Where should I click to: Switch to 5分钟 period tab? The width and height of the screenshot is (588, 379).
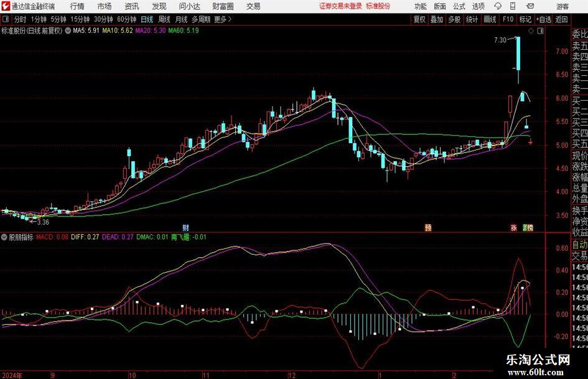(x=58, y=19)
